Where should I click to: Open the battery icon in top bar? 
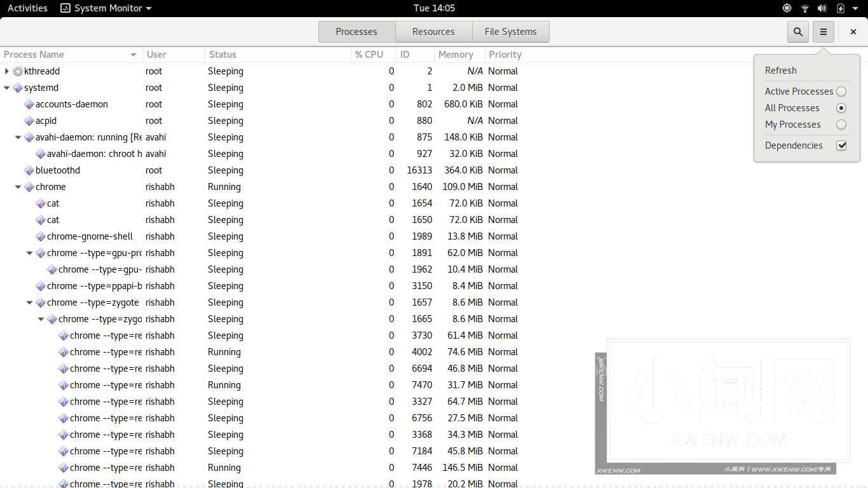(840, 8)
